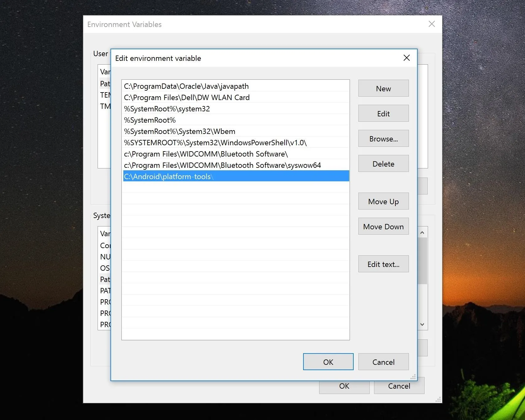Click the Edit button
The width and height of the screenshot is (525, 420).
point(383,114)
